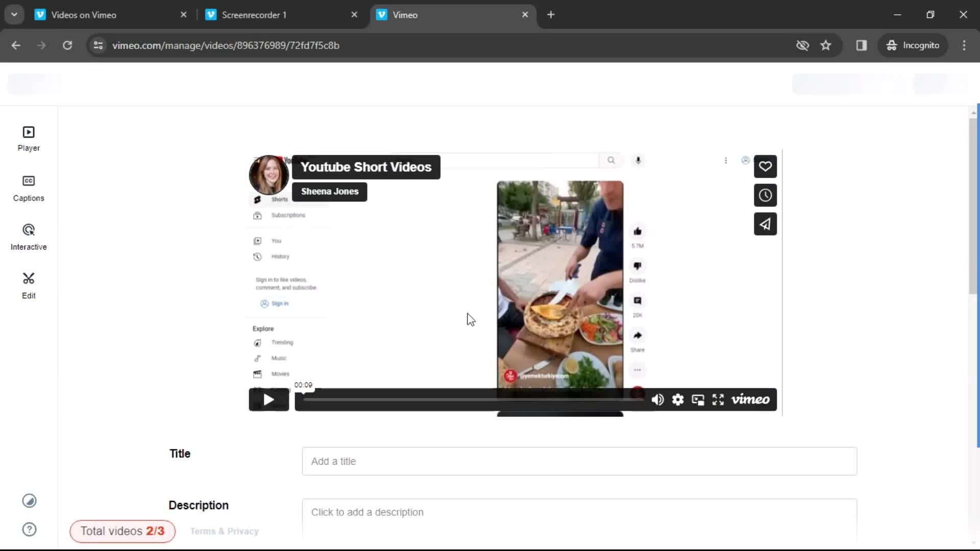Image resolution: width=980 pixels, height=551 pixels.
Task: Open player settings gear
Action: [x=678, y=399]
